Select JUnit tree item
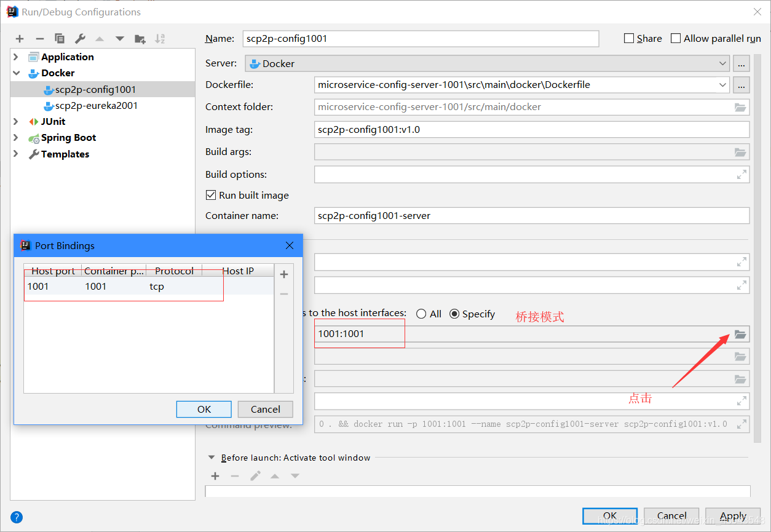 pos(53,121)
